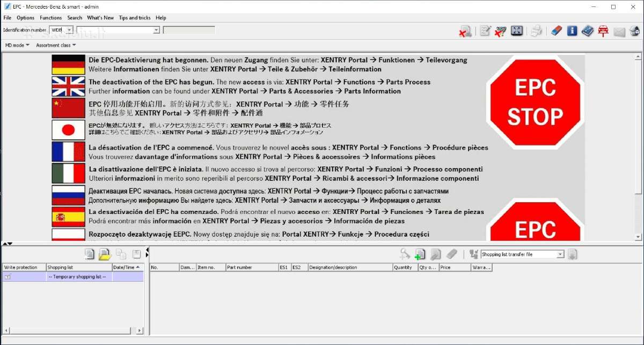Click the checklist with red X icon
The image size is (644, 345).
coord(500,31)
